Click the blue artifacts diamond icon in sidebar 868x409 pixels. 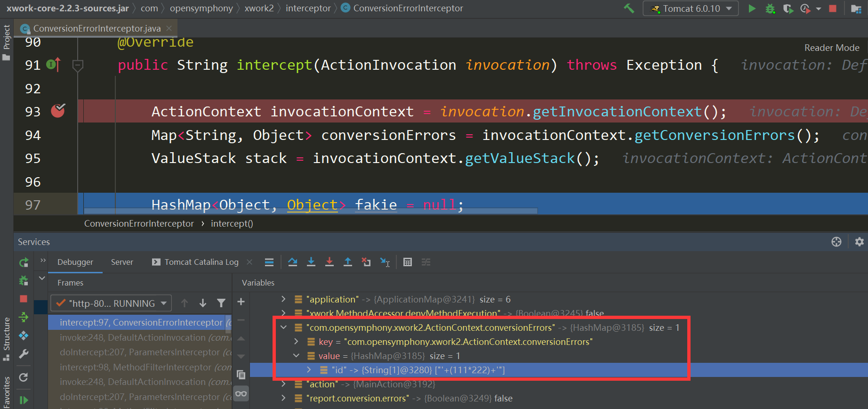(x=24, y=335)
